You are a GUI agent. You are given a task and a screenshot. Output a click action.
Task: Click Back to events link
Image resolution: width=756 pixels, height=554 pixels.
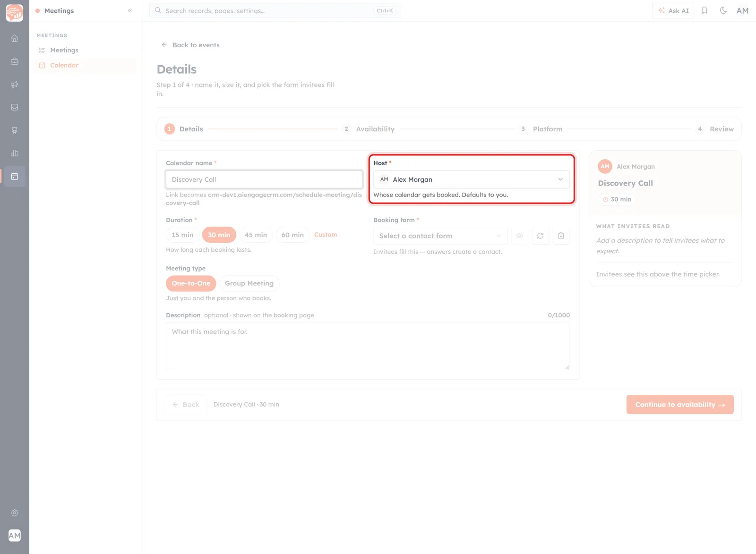click(x=190, y=45)
